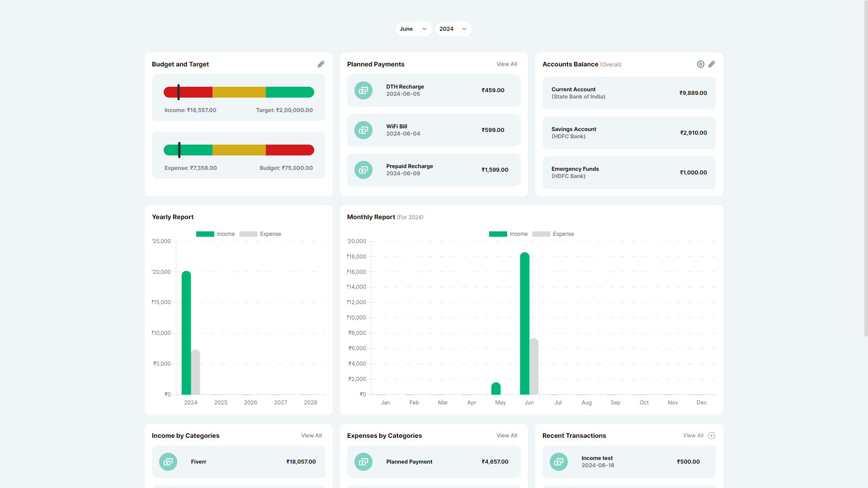Image resolution: width=868 pixels, height=488 pixels.
Task: Click 2024 income bar in Yearly Report
Action: pos(186,333)
